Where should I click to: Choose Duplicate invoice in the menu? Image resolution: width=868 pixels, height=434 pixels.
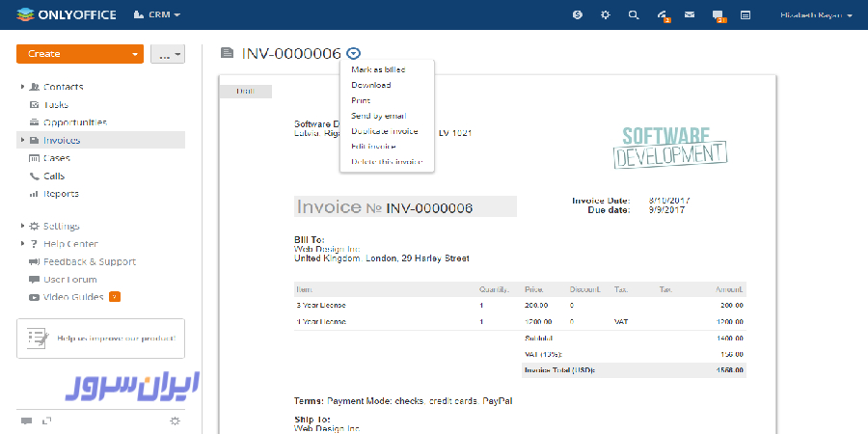[x=384, y=131]
